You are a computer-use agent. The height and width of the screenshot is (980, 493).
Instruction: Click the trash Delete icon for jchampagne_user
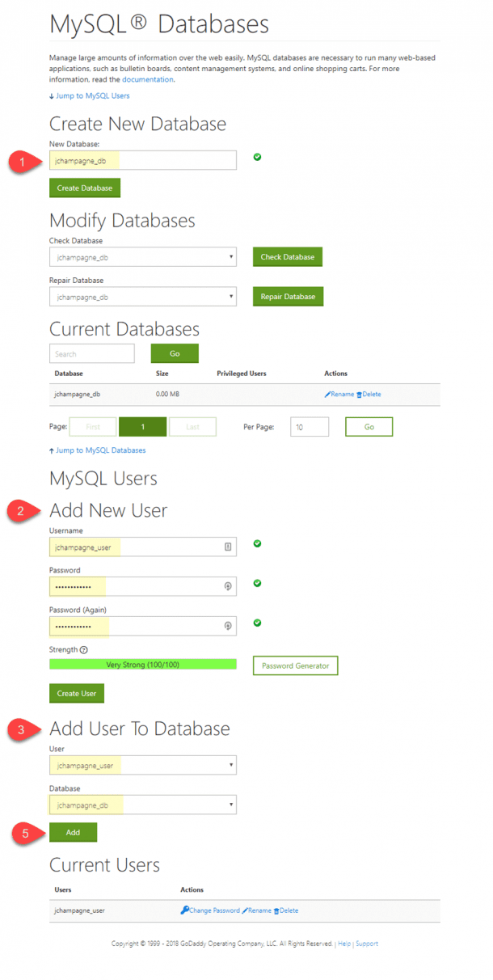[x=276, y=910]
